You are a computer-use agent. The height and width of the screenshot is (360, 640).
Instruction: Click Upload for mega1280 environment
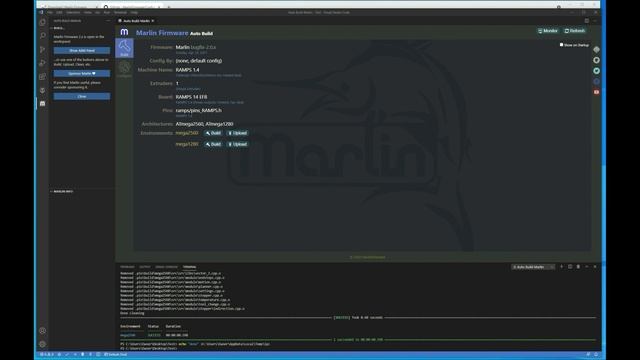click(238, 144)
